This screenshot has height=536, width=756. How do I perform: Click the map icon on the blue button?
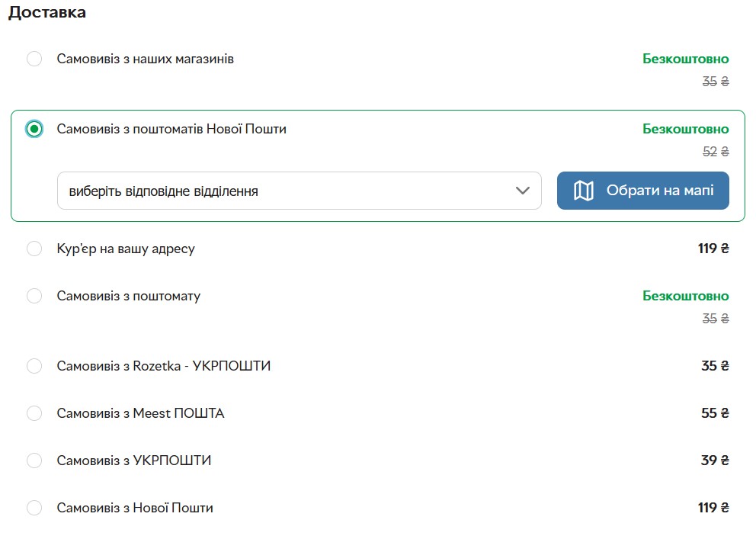tap(583, 191)
